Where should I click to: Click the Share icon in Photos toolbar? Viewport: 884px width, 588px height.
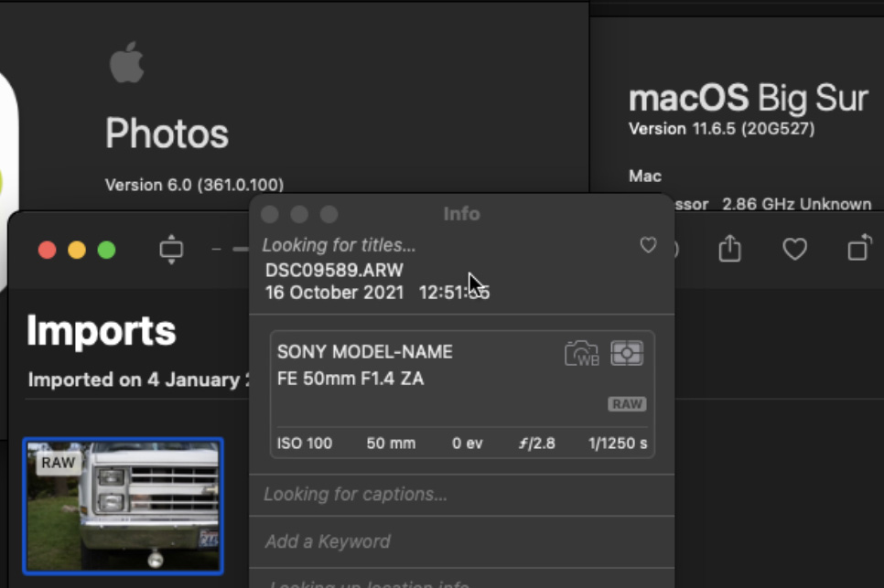click(x=729, y=249)
